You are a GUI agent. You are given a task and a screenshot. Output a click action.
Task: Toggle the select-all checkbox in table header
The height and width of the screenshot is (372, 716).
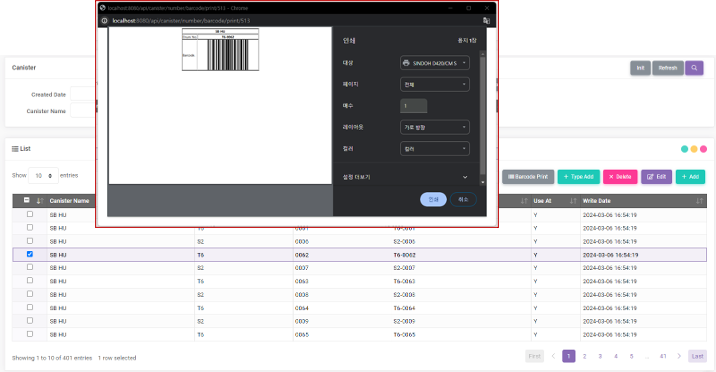tap(27, 200)
